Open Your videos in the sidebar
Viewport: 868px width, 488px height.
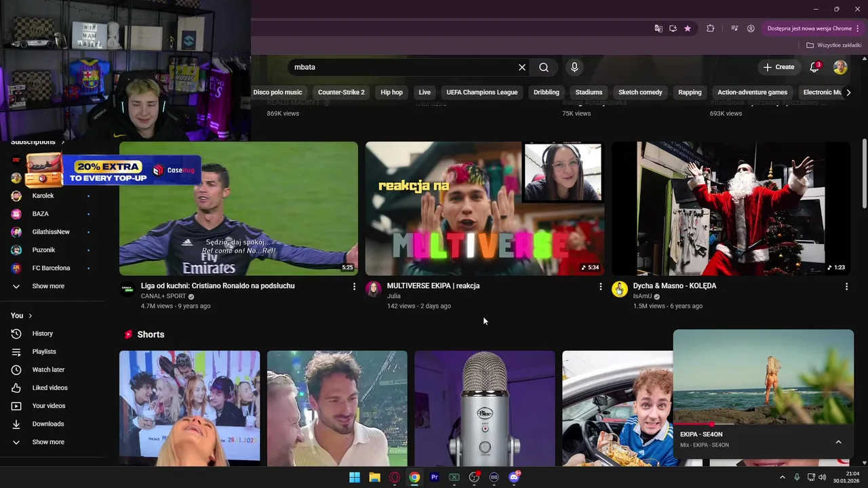pos(49,406)
